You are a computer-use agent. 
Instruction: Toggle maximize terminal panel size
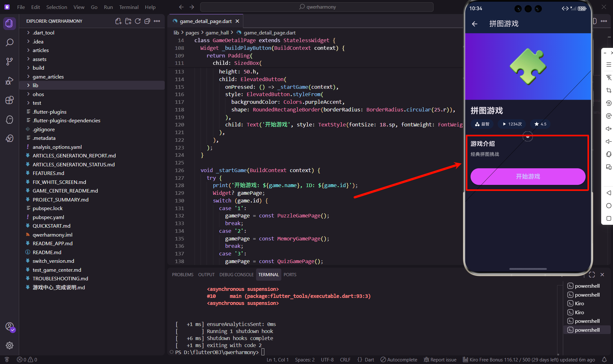point(592,275)
